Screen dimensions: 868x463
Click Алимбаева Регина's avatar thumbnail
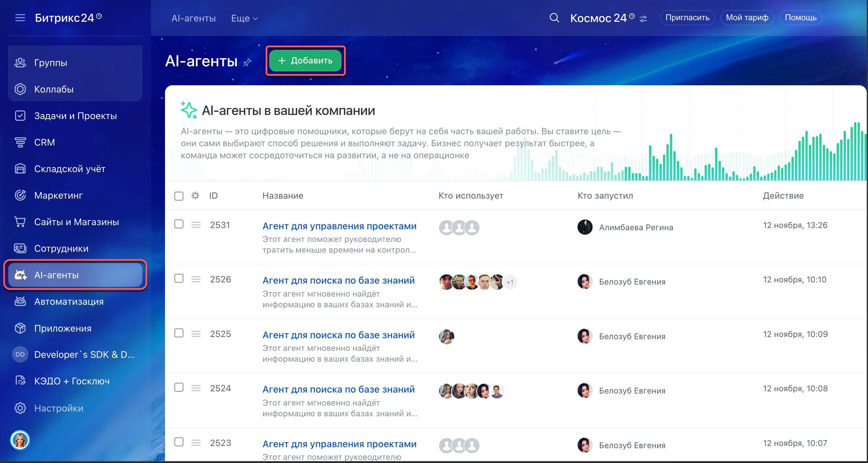tap(585, 227)
